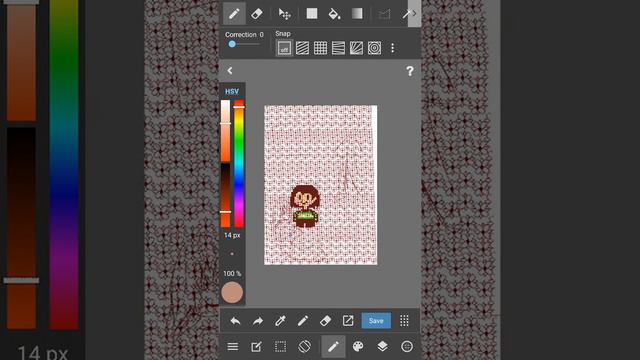Image resolution: width=640 pixels, height=360 pixels.
Task: Open the dotted grid shortcut menu
Action: pos(404,321)
